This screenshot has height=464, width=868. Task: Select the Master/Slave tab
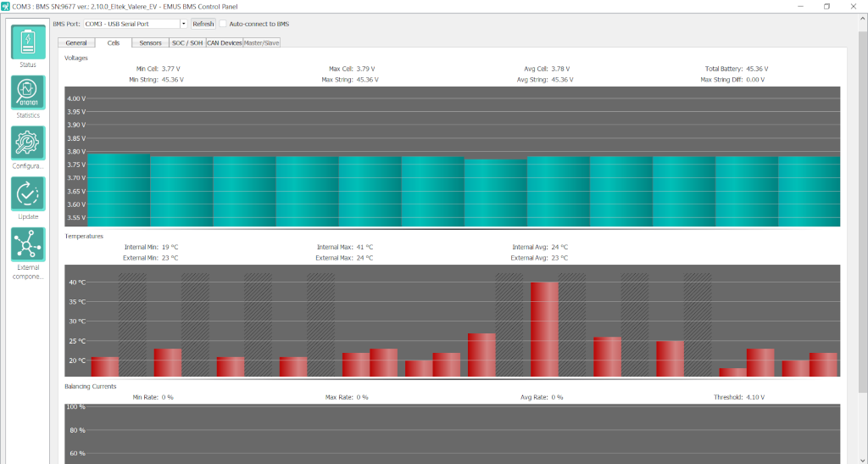point(262,42)
